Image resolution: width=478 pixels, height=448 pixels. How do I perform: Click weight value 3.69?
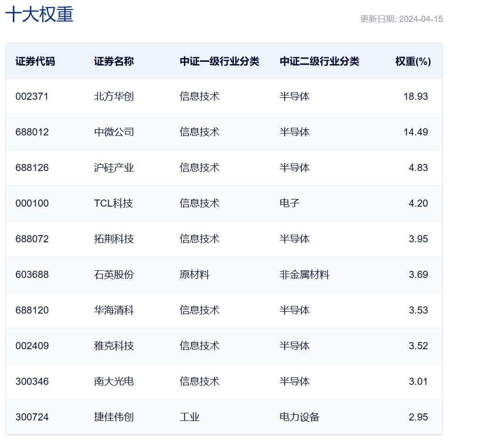click(x=418, y=275)
